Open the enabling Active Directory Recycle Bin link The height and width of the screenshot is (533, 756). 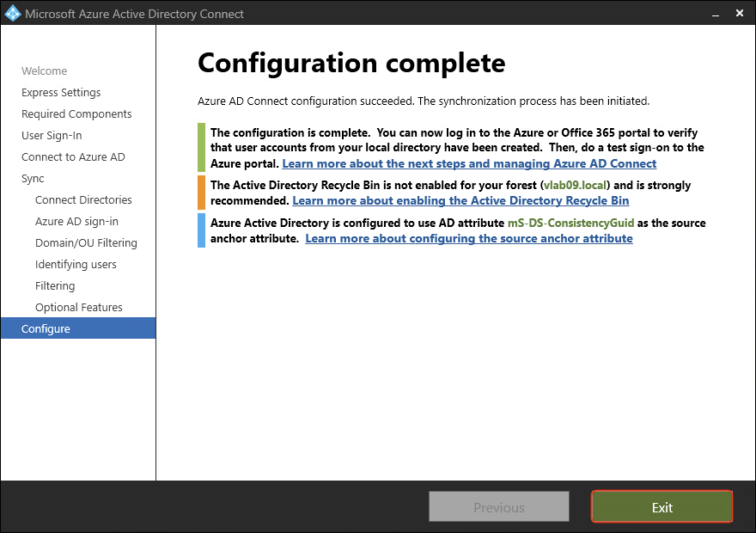point(460,200)
